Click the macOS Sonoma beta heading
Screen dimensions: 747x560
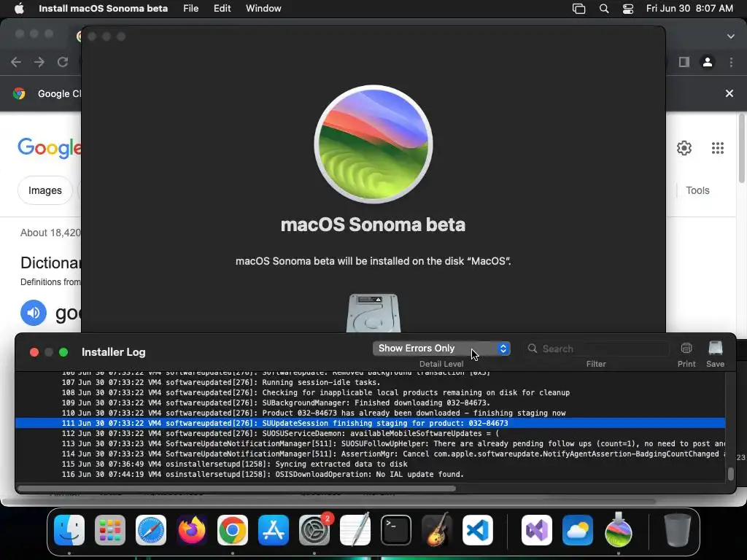click(373, 225)
